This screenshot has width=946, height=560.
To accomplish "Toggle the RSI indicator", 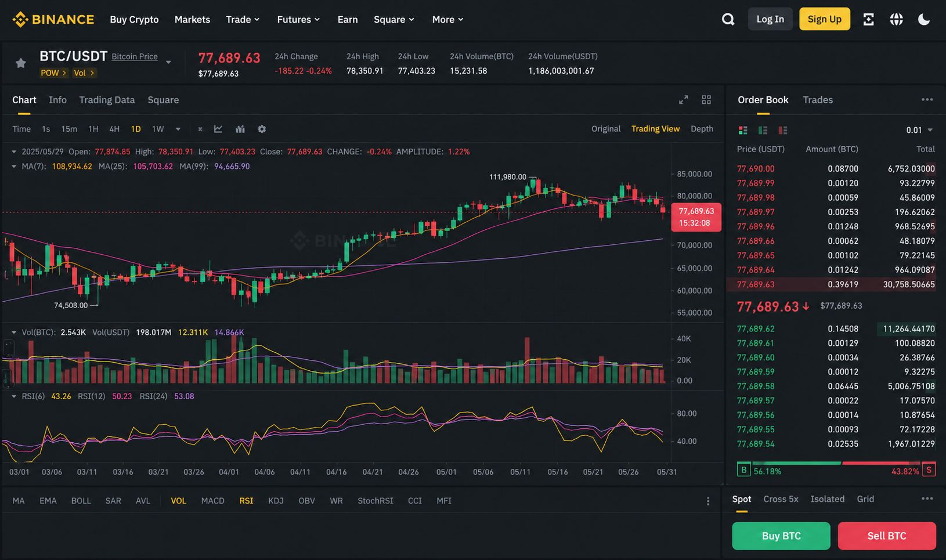I will click(x=246, y=501).
